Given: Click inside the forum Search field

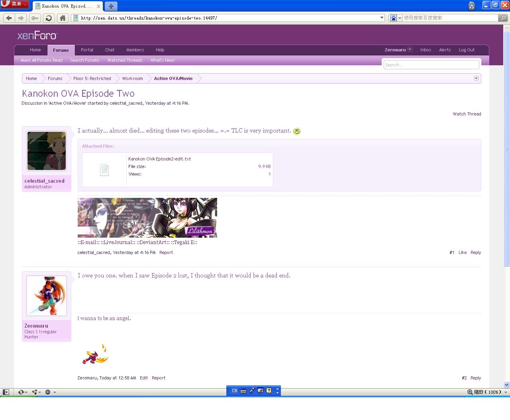Looking at the screenshot, I should pyautogui.click(x=431, y=65).
